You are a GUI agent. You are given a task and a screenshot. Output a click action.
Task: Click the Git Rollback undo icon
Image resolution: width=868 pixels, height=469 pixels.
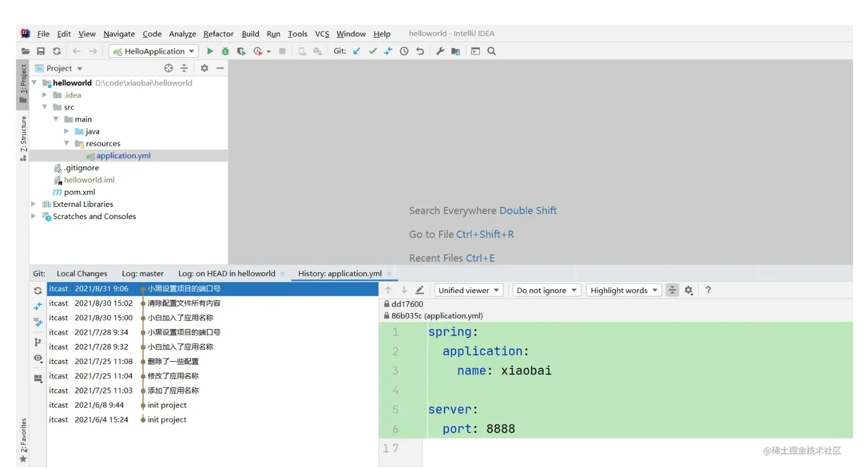tap(420, 51)
